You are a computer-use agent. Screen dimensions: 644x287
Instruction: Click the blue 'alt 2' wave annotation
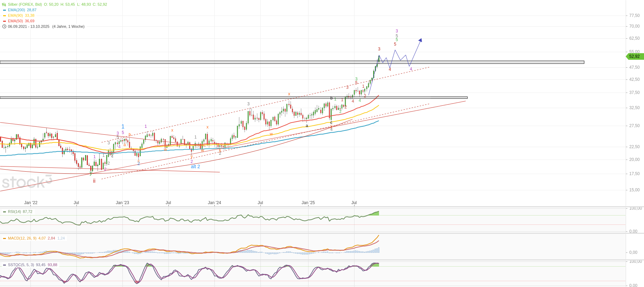point(195,166)
